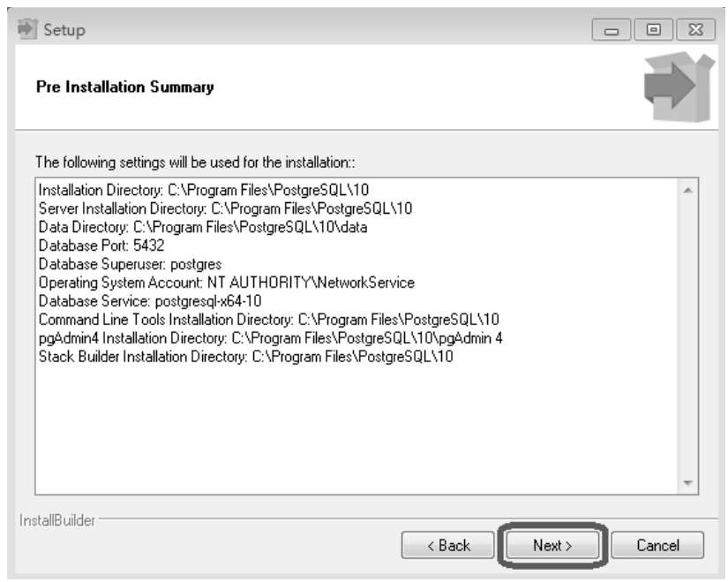The width and height of the screenshot is (728, 582).
Task: Click the InstallBuilder label
Action: pyautogui.click(x=57, y=521)
